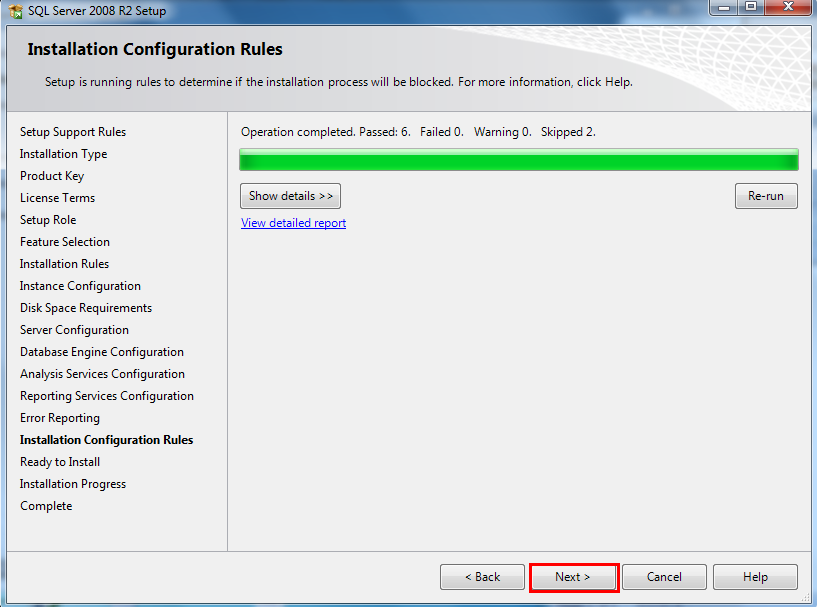Select Installation Rules step in sidebar
The image size is (817, 607).
65,264
